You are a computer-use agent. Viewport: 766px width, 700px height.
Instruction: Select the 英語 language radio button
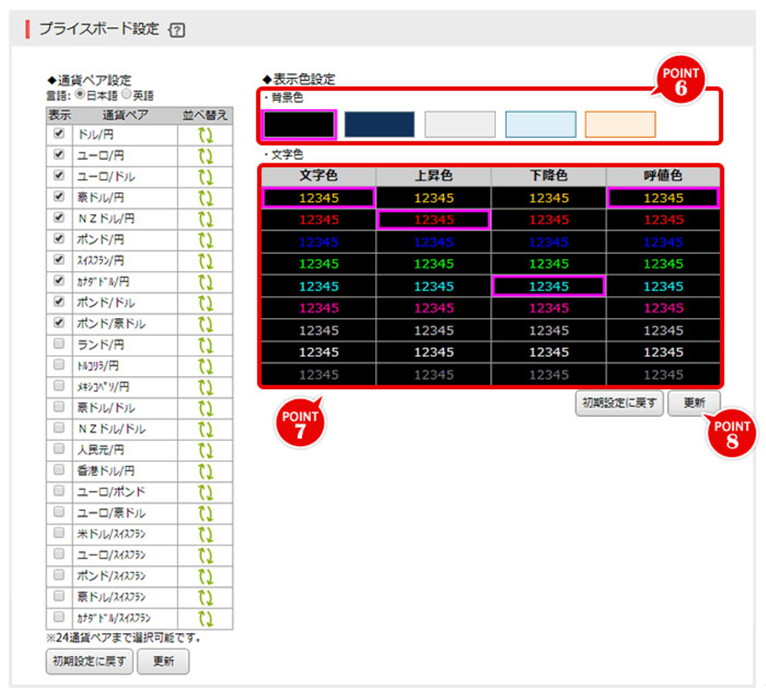tap(127, 94)
